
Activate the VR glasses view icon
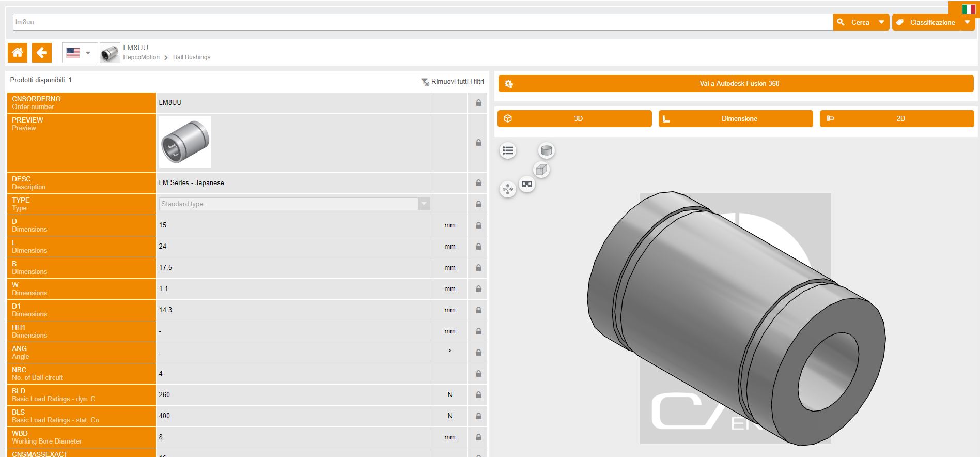[527, 184]
